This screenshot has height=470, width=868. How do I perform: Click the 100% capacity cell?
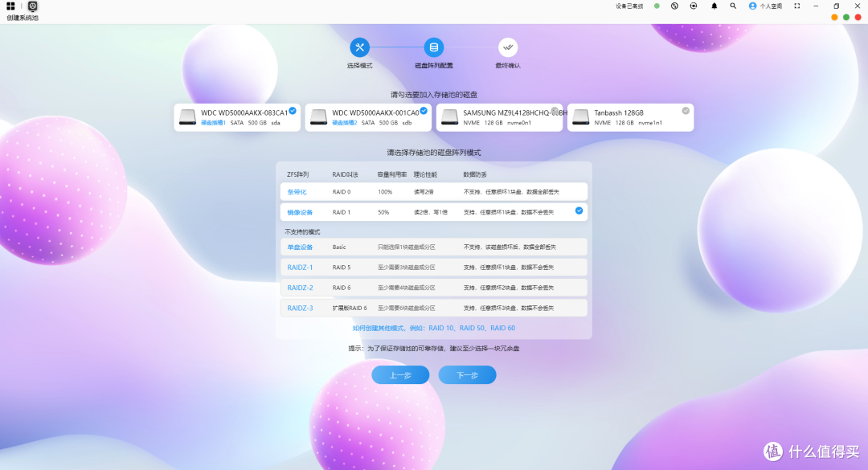[x=385, y=191]
